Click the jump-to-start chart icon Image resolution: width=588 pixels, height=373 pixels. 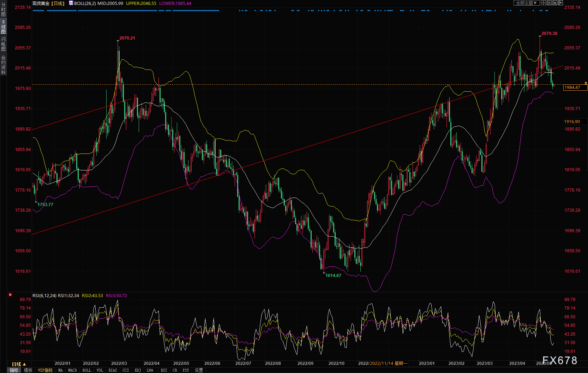549,3
